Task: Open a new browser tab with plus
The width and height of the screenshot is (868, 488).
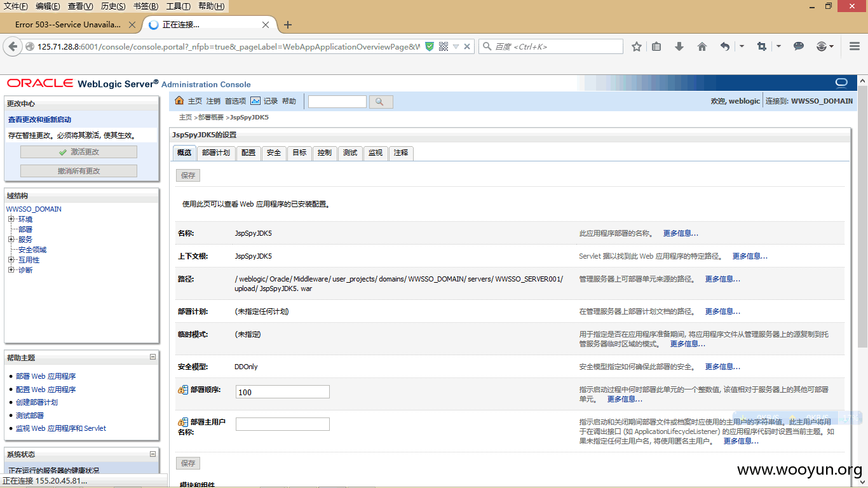Action: 288,25
